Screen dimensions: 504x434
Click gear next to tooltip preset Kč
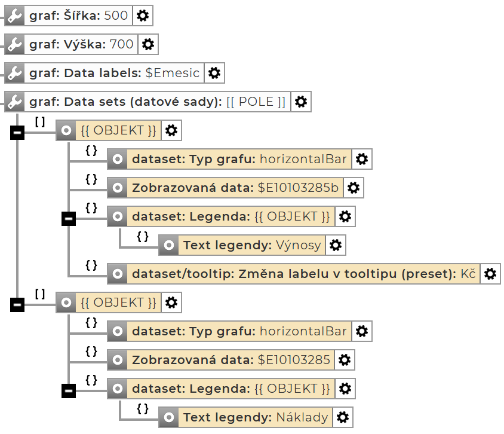(x=490, y=274)
